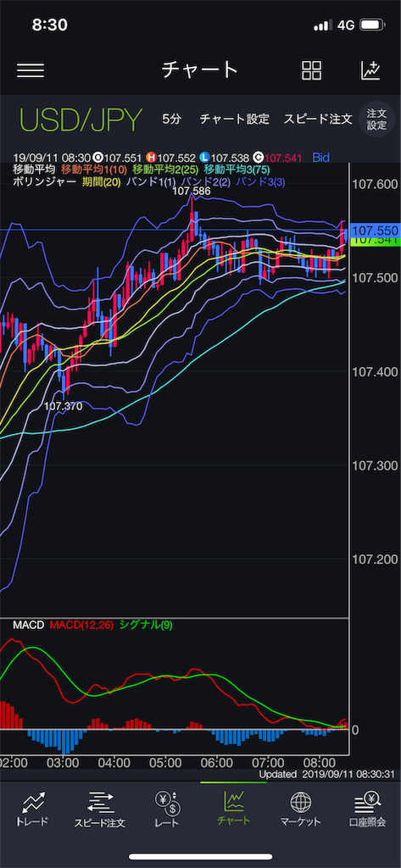Tap the 06:00 time axis marker
The image size is (401, 868).
pyautogui.click(x=216, y=763)
